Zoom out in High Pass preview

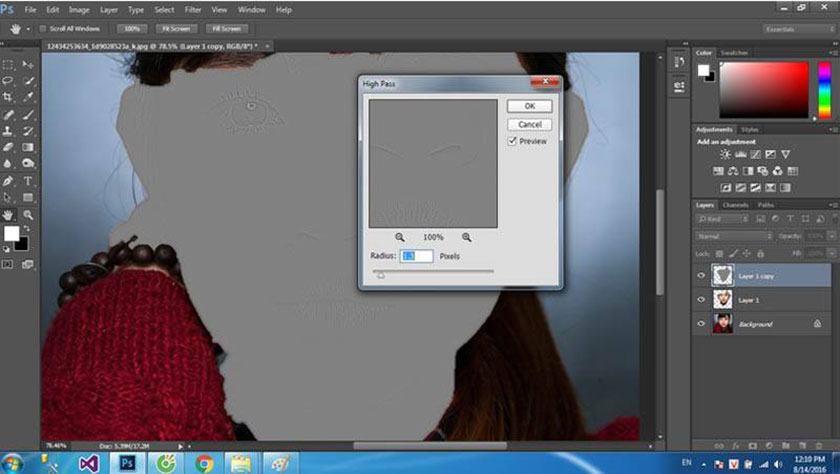[400, 237]
